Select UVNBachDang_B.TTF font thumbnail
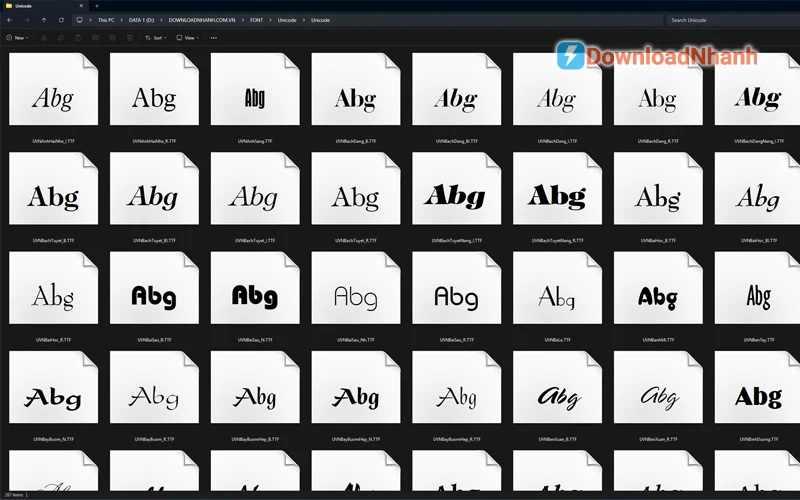Viewport: 800px width, 500px height. pos(356,89)
